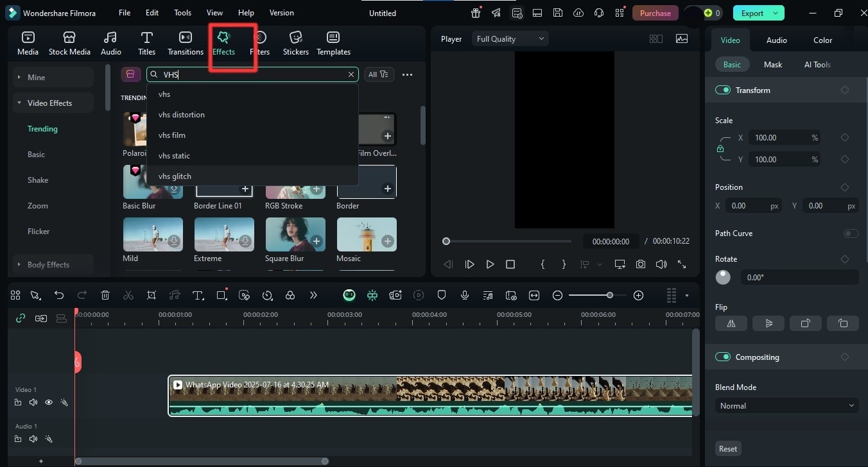
Task: Select the Shake effects category
Action: [38, 180]
